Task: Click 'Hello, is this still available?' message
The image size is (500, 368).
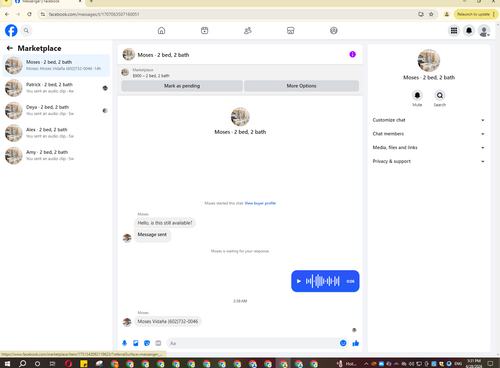Action: coord(165,223)
